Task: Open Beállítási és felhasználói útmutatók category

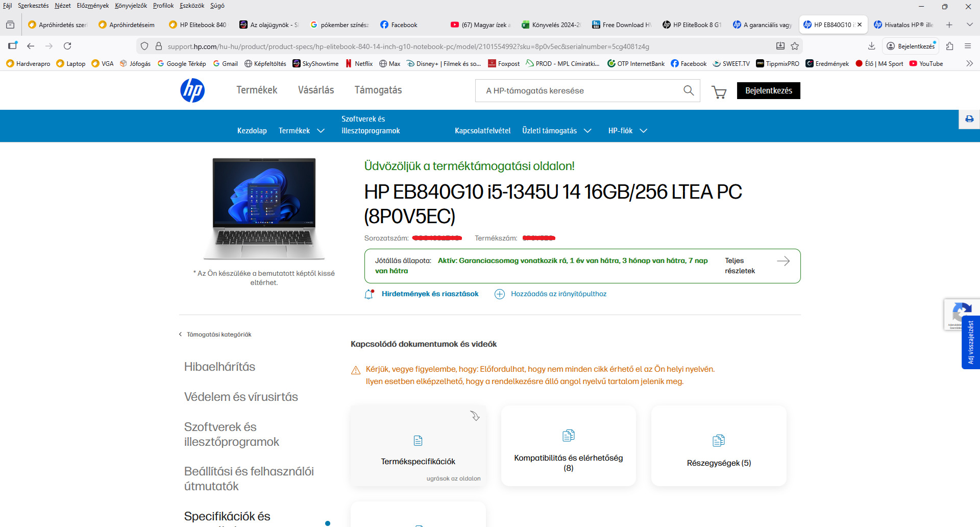Action: [249, 478]
